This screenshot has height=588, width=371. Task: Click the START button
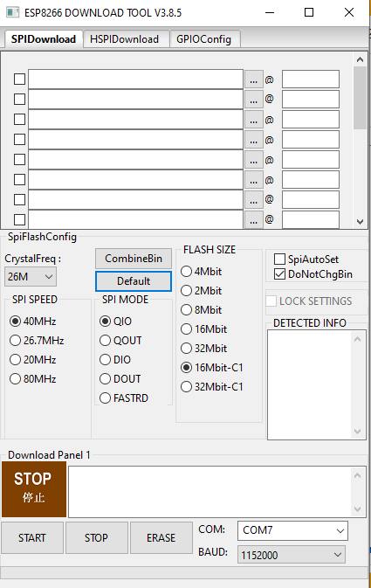click(32, 537)
